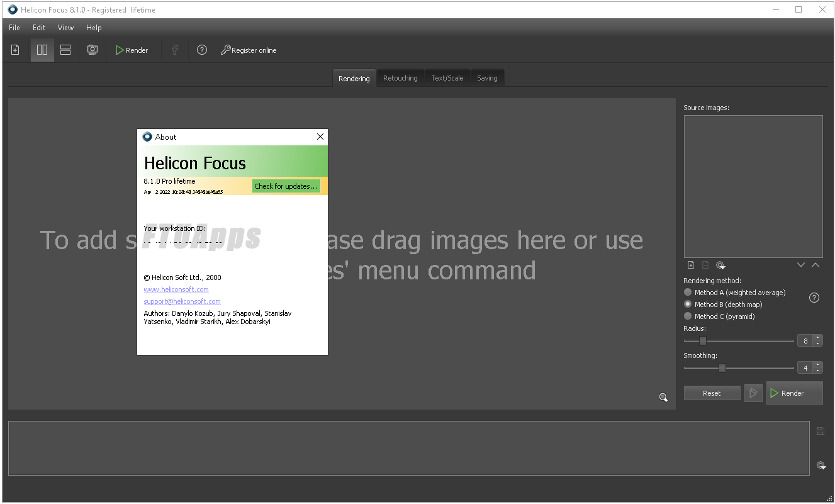
Task: Maximize the Helicon Focus window
Action: (x=799, y=9)
